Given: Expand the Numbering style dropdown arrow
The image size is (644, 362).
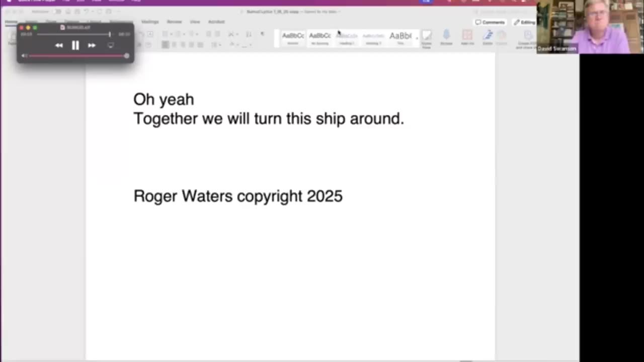Looking at the screenshot, I should pos(184,34).
